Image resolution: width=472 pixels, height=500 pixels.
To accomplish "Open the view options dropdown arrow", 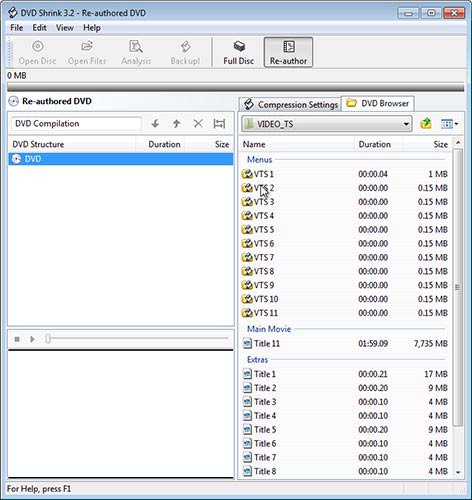I will coord(456,124).
